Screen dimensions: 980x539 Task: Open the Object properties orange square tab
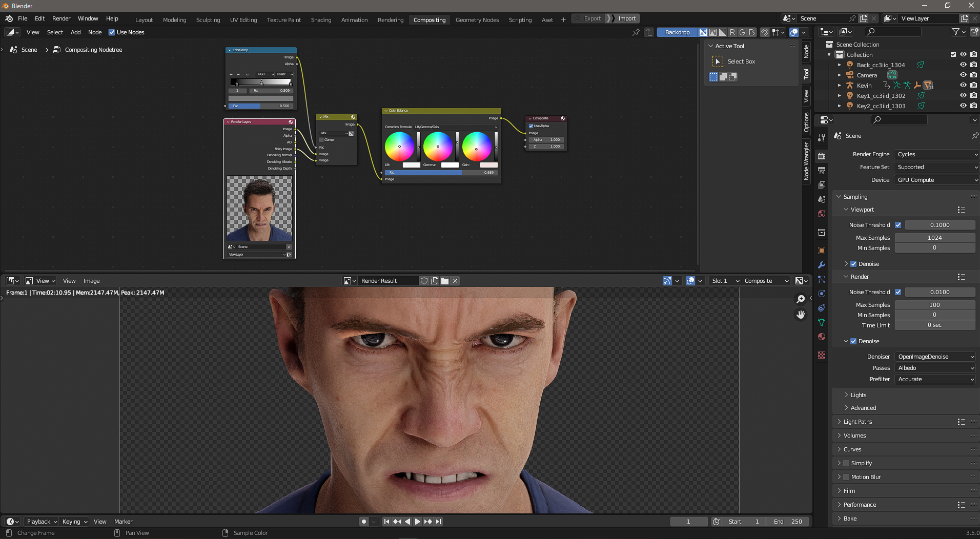pyautogui.click(x=822, y=251)
